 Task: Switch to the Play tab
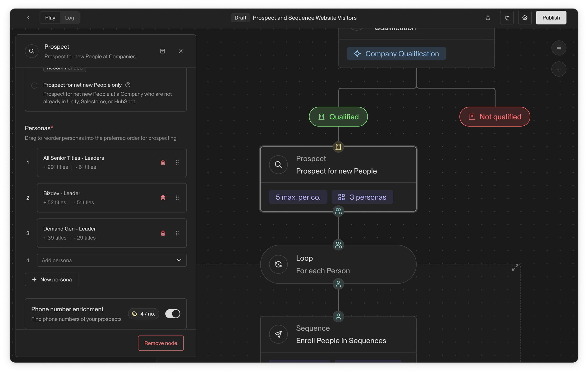click(50, 18)
